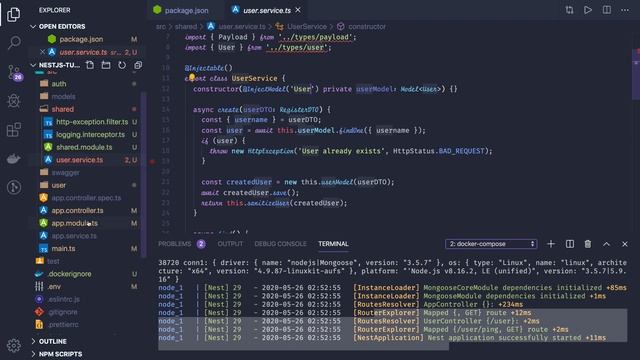Screen dimensions: 640x360
Task: Open '../types/user' import path
Action: (x=297, y=48)
